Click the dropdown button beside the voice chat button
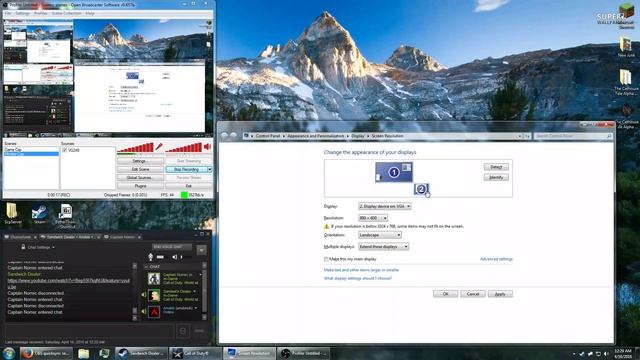The width and height of the screenshot is (640, 360). point(201,250)
